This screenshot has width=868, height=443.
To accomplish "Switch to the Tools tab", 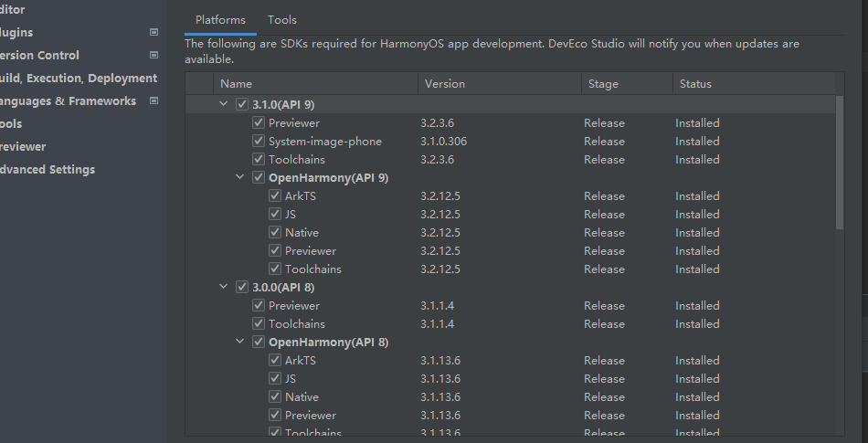I will tap(281, 20).
